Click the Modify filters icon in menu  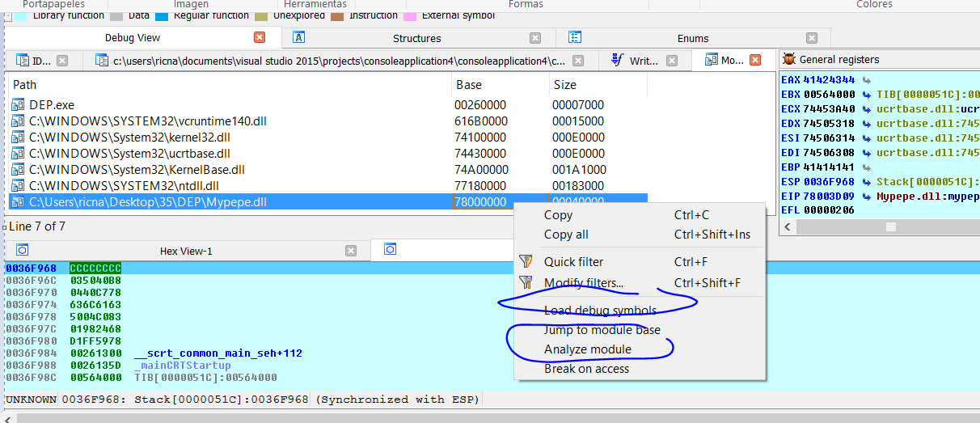[x=526, y=283]
